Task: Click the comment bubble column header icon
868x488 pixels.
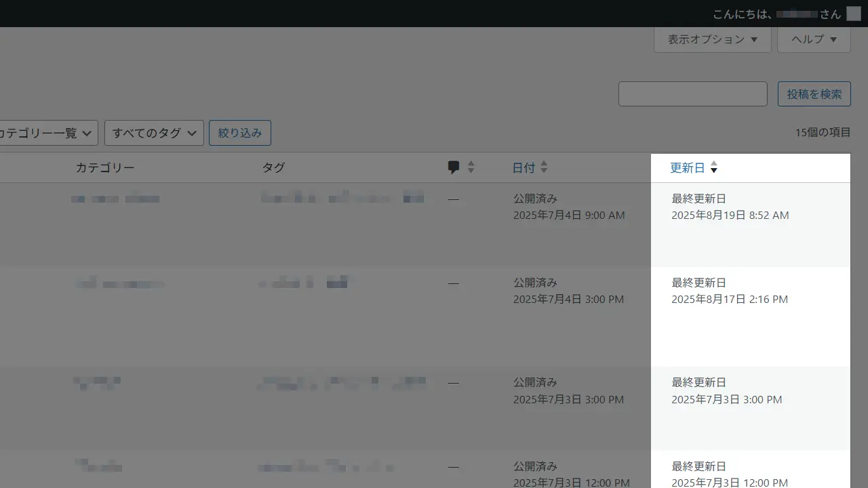Action: point(454,167)
